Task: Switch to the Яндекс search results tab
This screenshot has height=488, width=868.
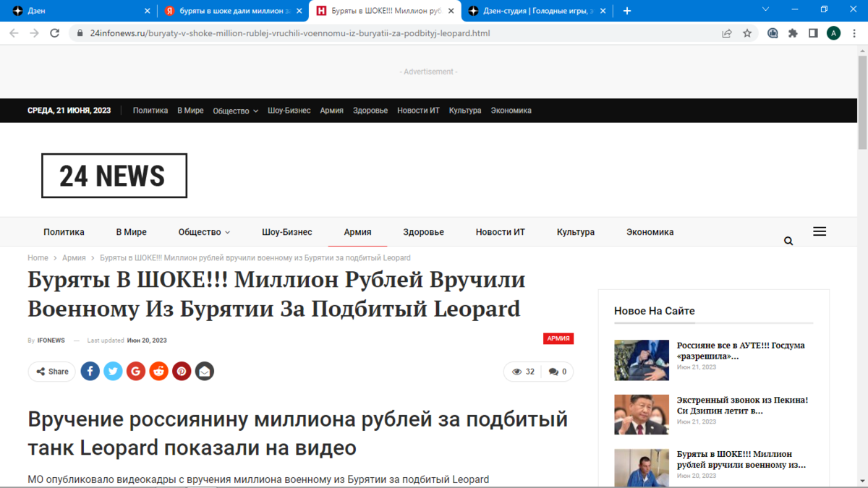Action: click(233, 11)
